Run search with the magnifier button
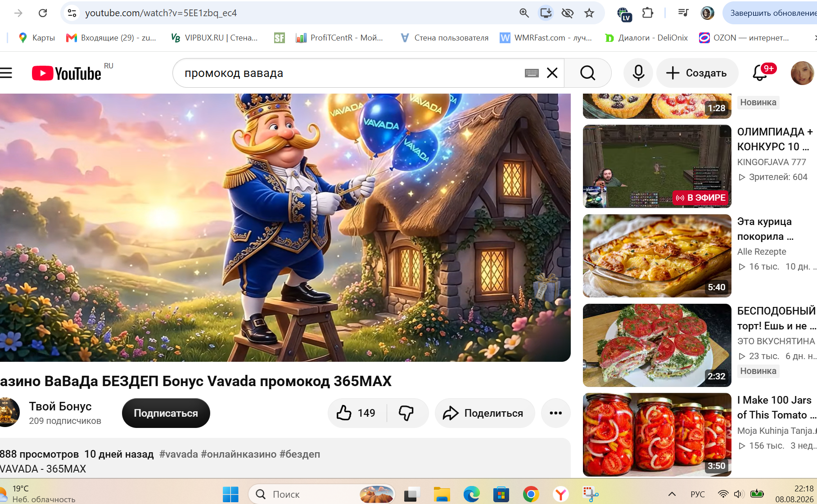Screen dimensions: 817x504 tap(587, 73)
